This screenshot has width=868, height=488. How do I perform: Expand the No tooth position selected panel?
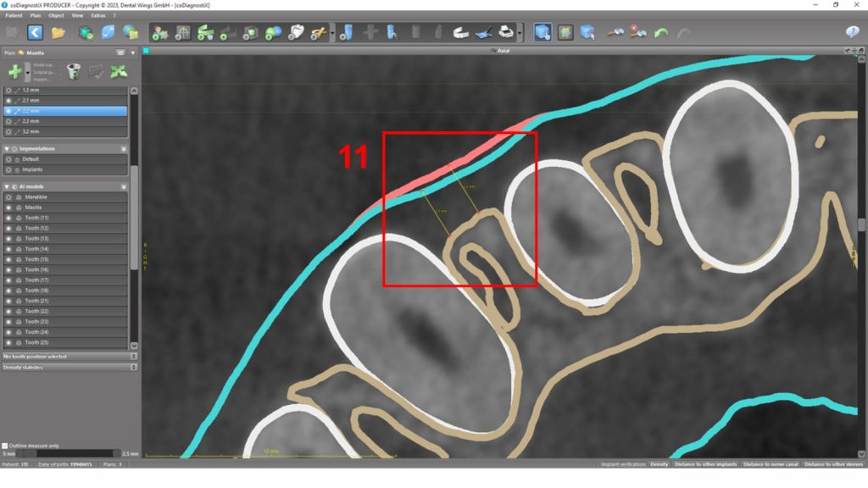click(133, 357)
